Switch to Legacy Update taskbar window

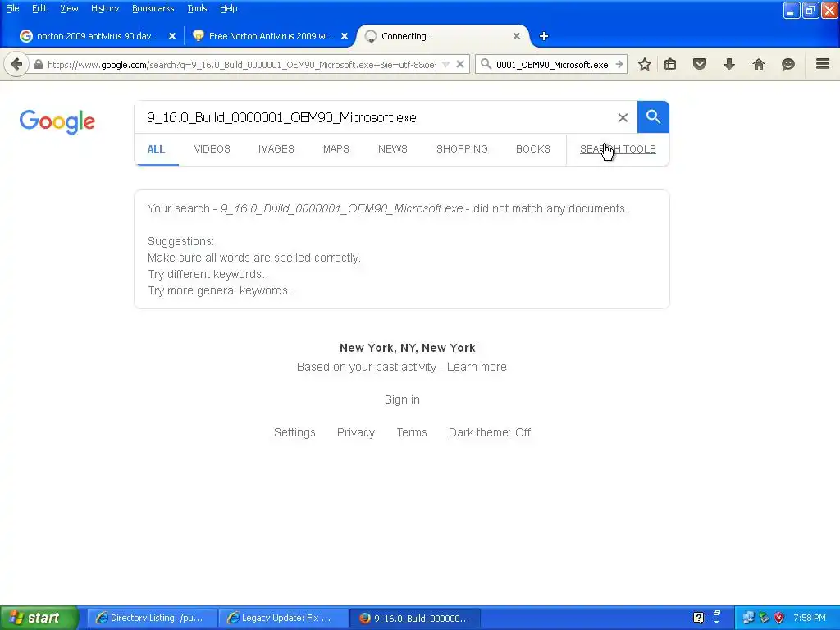(283, 619)
